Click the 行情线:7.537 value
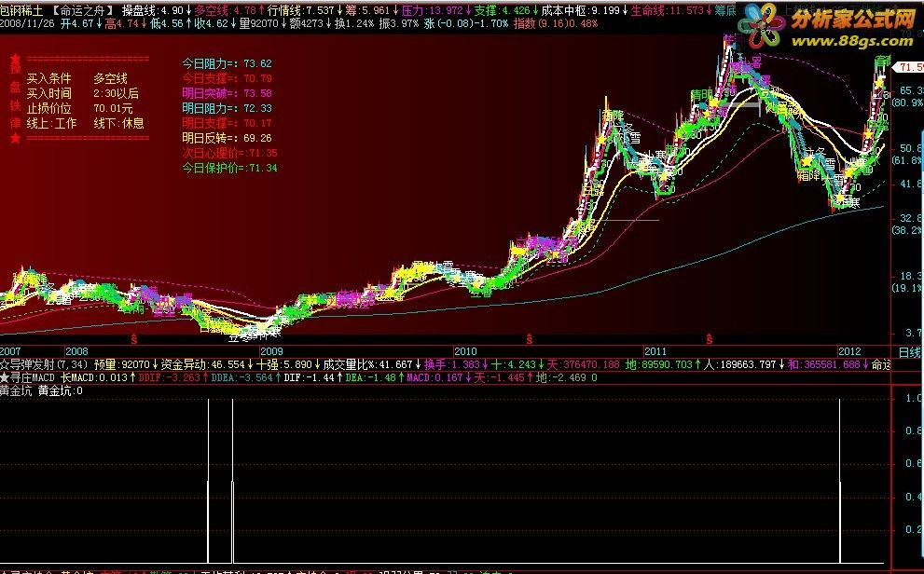The width and height of the screenshot is (924, 574). point(305,10)
